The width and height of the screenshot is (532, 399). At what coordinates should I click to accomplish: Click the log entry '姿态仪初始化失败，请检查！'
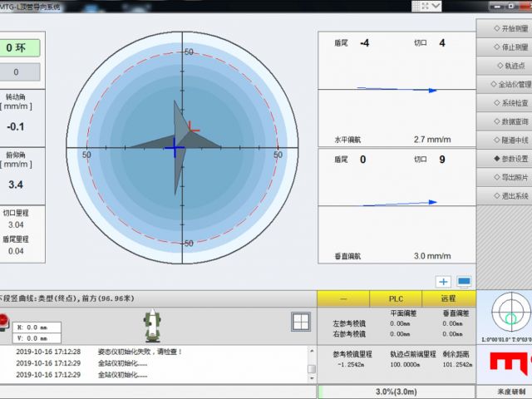pyautogui.click(x=140, y=352)
